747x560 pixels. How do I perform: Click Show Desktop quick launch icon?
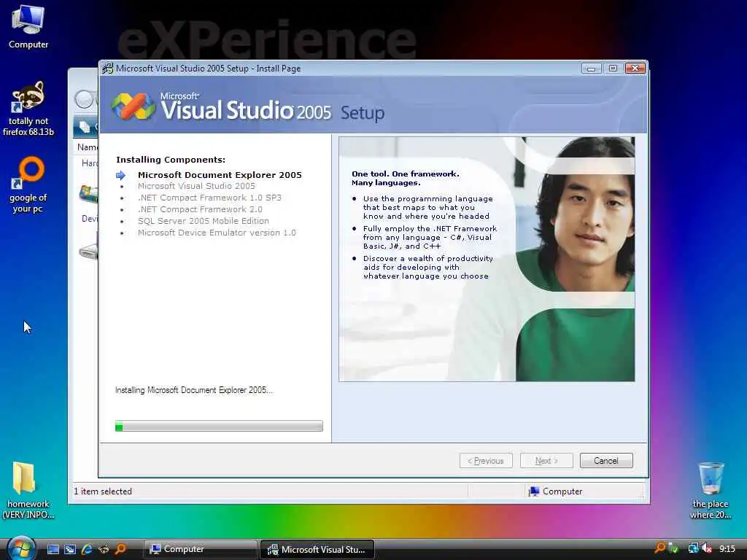tap(53, 549)
